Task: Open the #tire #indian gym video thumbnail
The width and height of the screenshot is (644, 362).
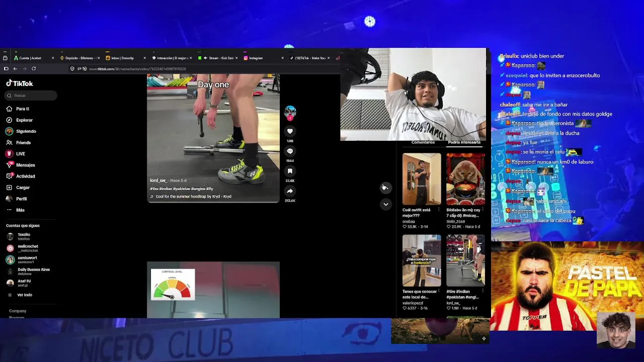Action: click(x=465, y=260)
